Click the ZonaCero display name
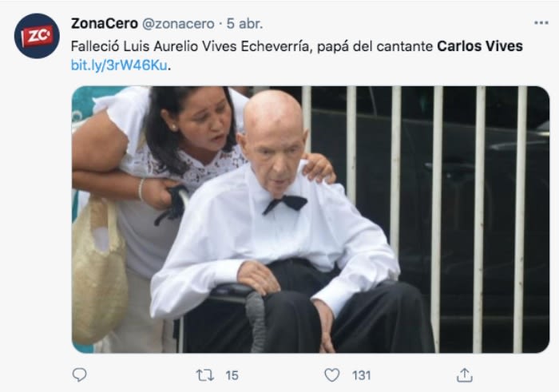Image resolution: width=559 pixels, height=392 pixels. [x=104, y=23]
